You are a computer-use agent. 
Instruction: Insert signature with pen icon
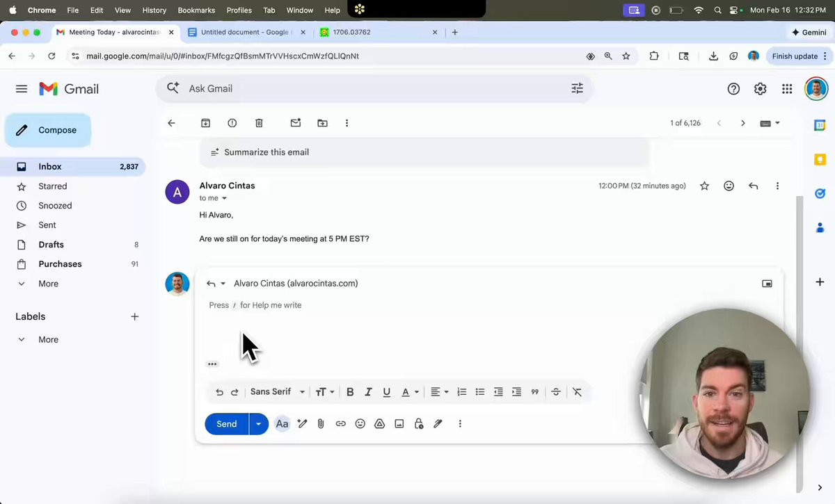coord(438,424)
